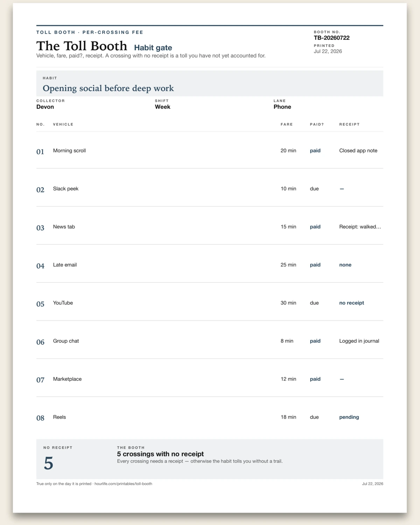This screenshot has width=420, height=525.
Task: Click the 'due' status for Slack peek
Action: [314, 189]
